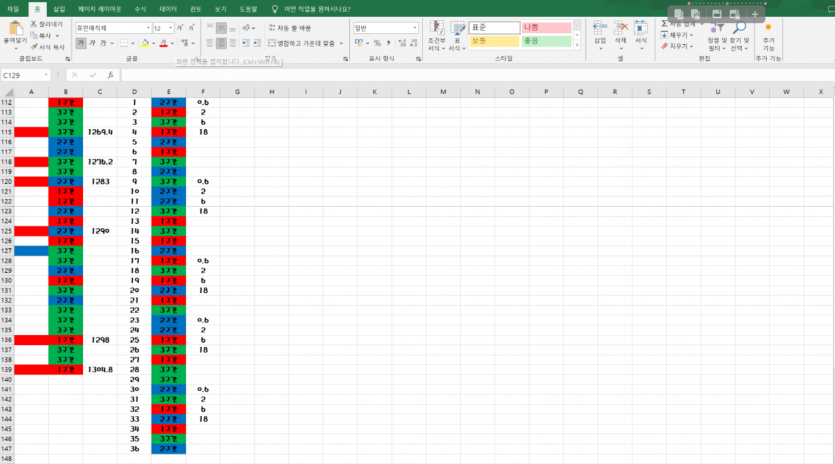Apply comma style number format
This screenshot has width=835, height=464.
click(388, 43)
